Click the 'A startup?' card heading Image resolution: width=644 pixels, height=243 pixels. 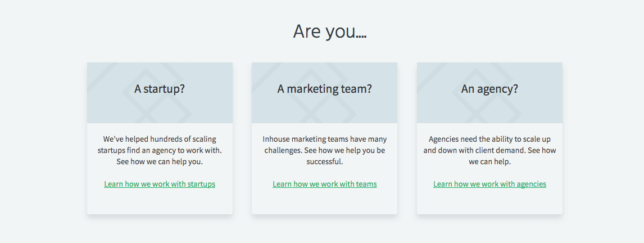point(160,89)
